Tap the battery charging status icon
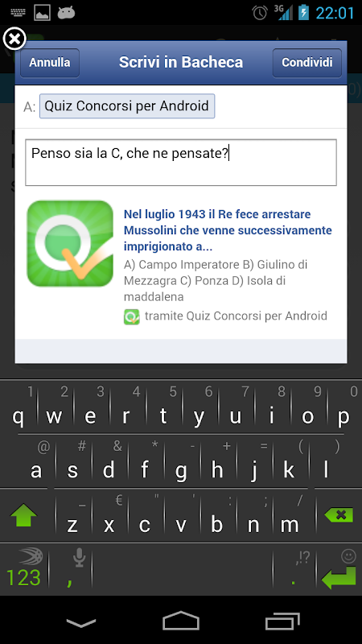 [304, 12]
